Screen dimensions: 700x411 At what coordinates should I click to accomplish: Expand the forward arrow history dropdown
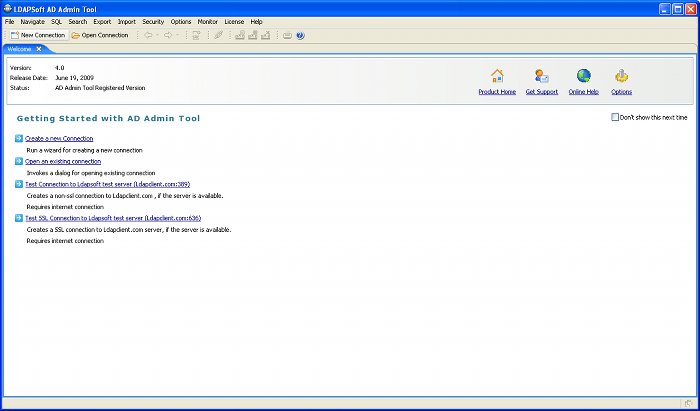point(177,35)
